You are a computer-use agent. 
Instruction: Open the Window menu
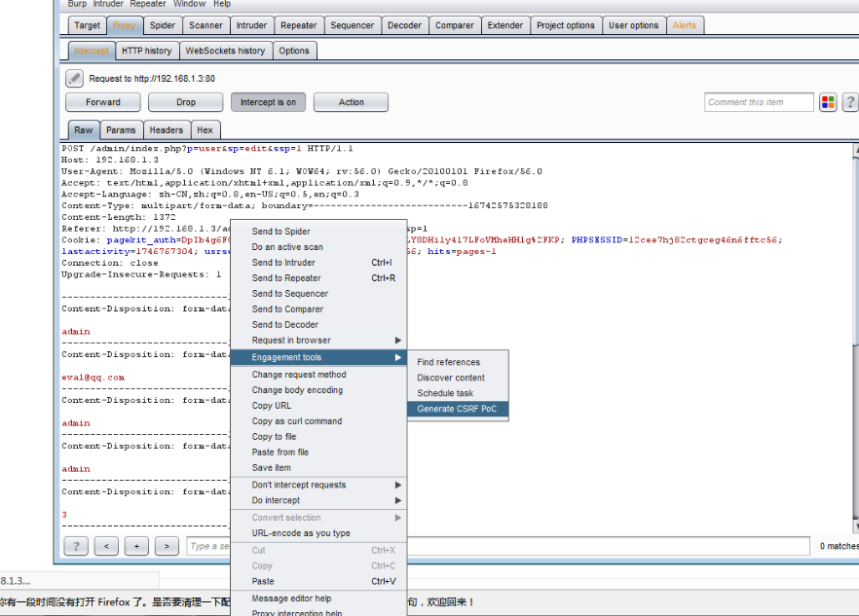pyautogui.click(x=190, y=4)
